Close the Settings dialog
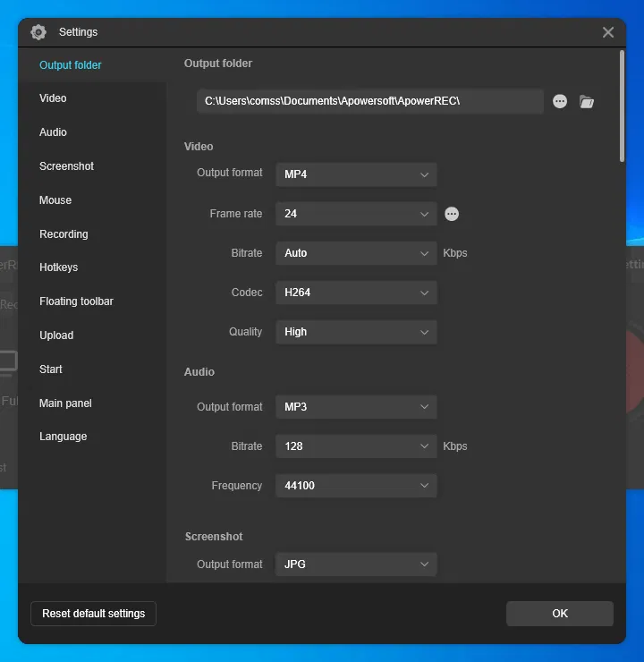Viewport: 644px width, 662px height. click(608, 32)
